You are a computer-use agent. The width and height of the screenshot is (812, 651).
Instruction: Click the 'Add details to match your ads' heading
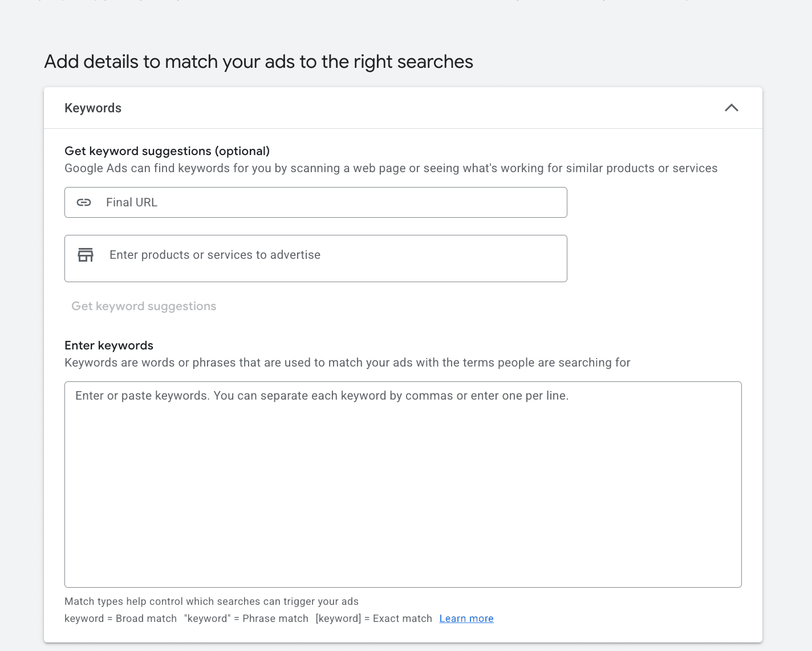[x=258, y=62]
